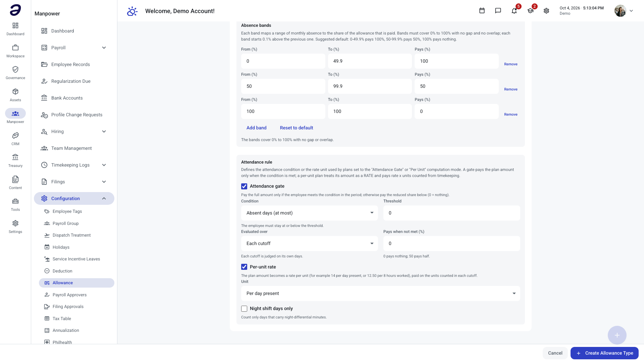Screen dimensions: 644x362
Task: Open the Evaluated over 'Each cutoff' dropdown
Action: point(309,243)
